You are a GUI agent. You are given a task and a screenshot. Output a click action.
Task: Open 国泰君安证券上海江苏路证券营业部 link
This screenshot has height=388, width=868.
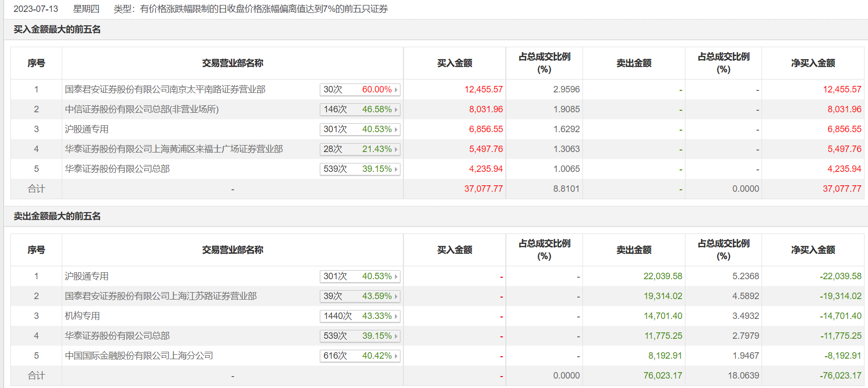tap(161, 296)
